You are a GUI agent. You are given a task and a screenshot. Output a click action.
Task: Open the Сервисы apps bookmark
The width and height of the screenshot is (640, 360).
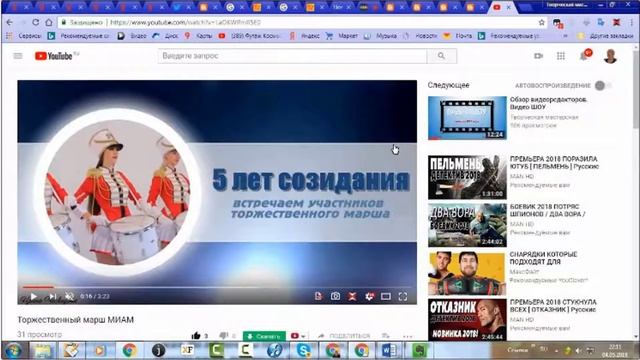pos(24,36)
